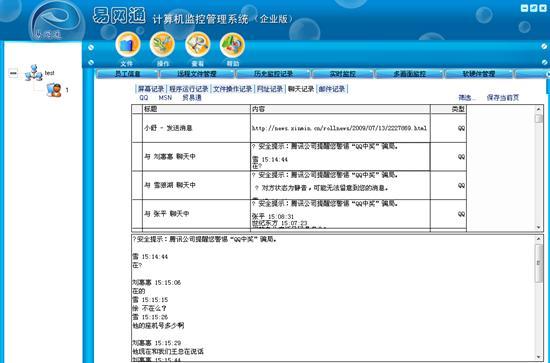Click upper-left round pin on toolbar panel
The height and width of the screenshot is (363, 550).
[x=91, y=47]
